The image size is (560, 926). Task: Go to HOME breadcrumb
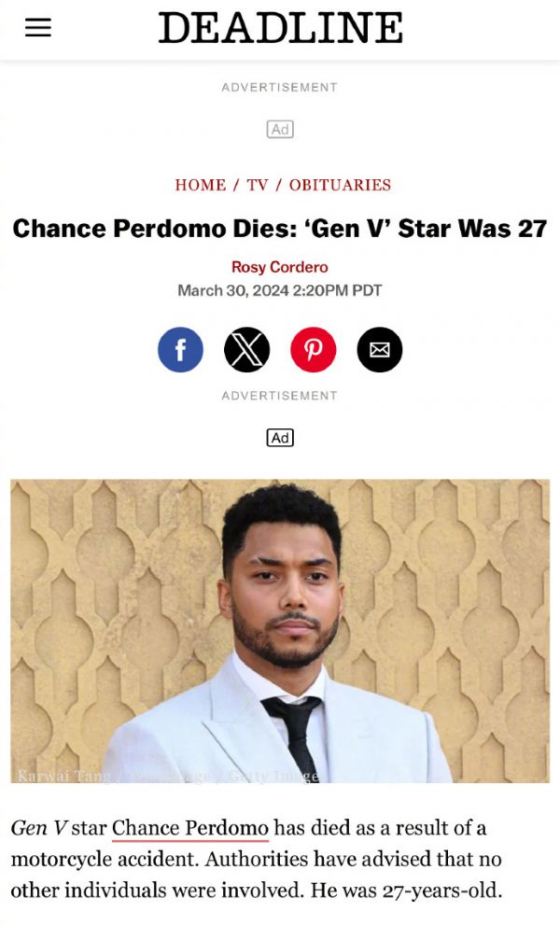[201, 185]
